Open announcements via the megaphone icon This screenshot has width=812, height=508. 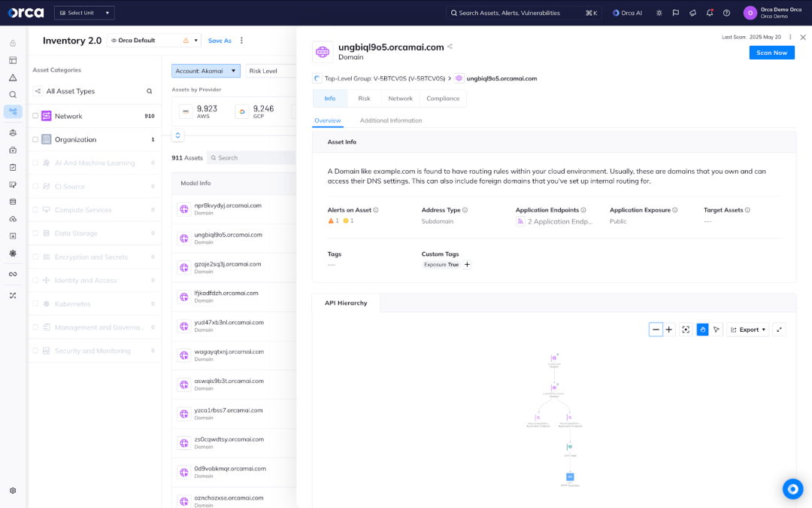pyautogui.click(x=692, y=13)
